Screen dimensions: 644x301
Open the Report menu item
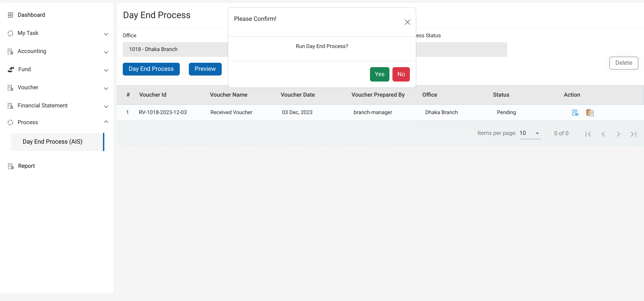tap(26, 166)
